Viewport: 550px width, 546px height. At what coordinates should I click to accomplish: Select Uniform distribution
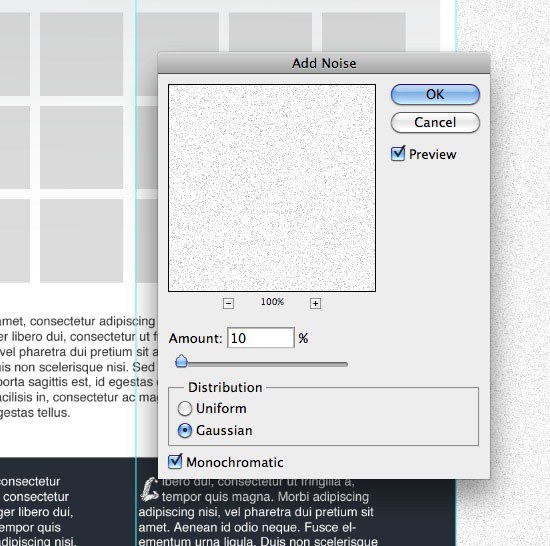[x=185, y=409]
